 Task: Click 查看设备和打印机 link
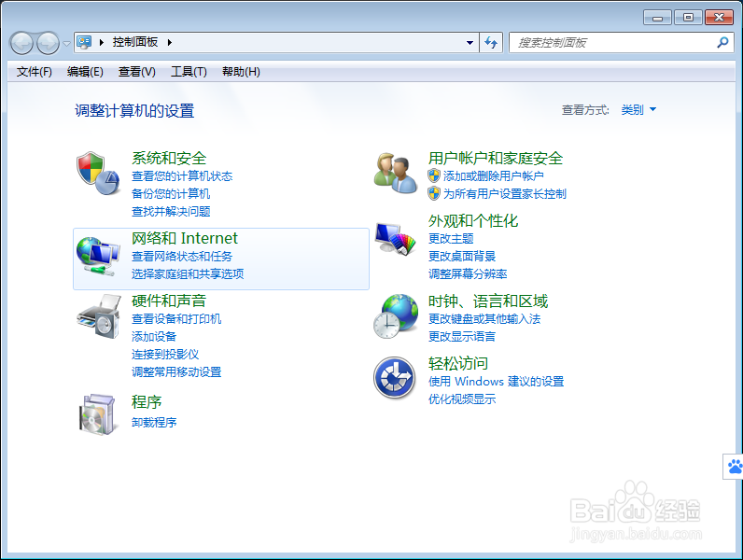point(176,319)
